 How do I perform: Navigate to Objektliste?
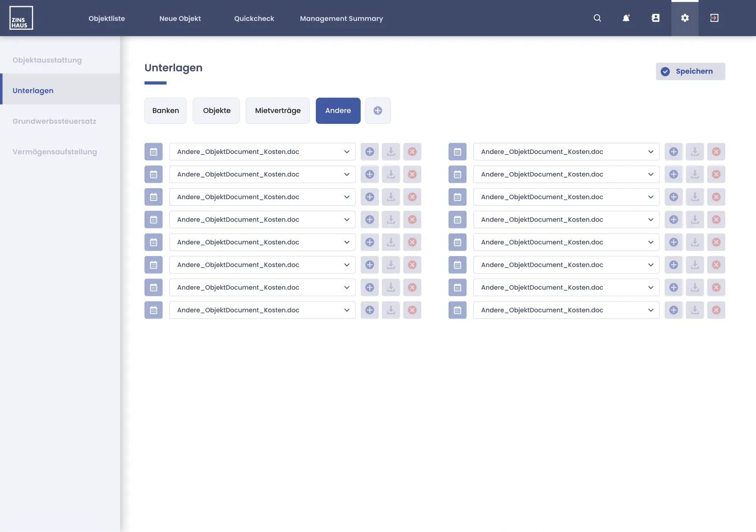tap(106, 19)
